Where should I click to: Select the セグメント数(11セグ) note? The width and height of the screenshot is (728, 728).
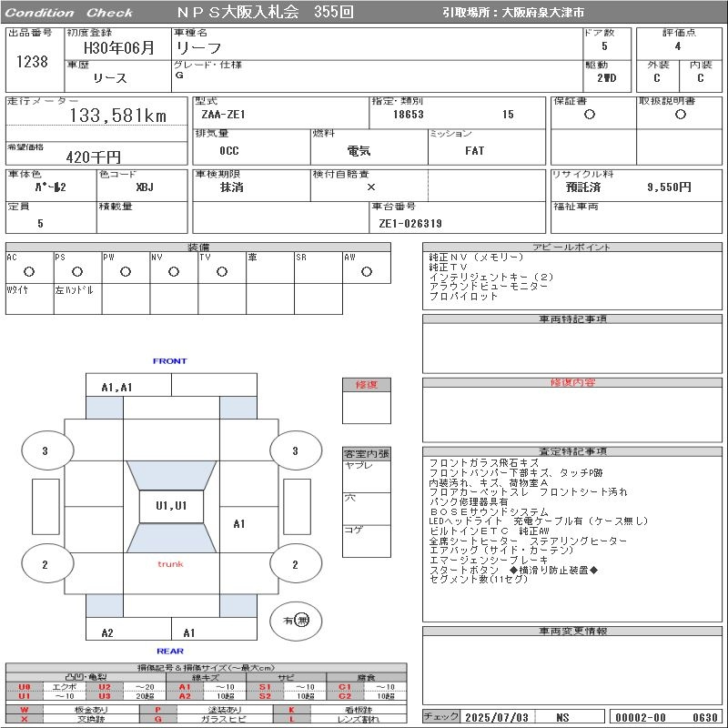coord(479,579)
